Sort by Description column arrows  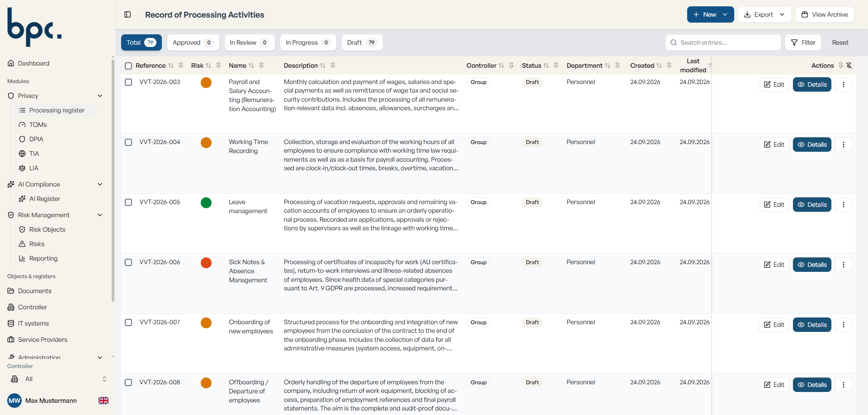[323, 65]
